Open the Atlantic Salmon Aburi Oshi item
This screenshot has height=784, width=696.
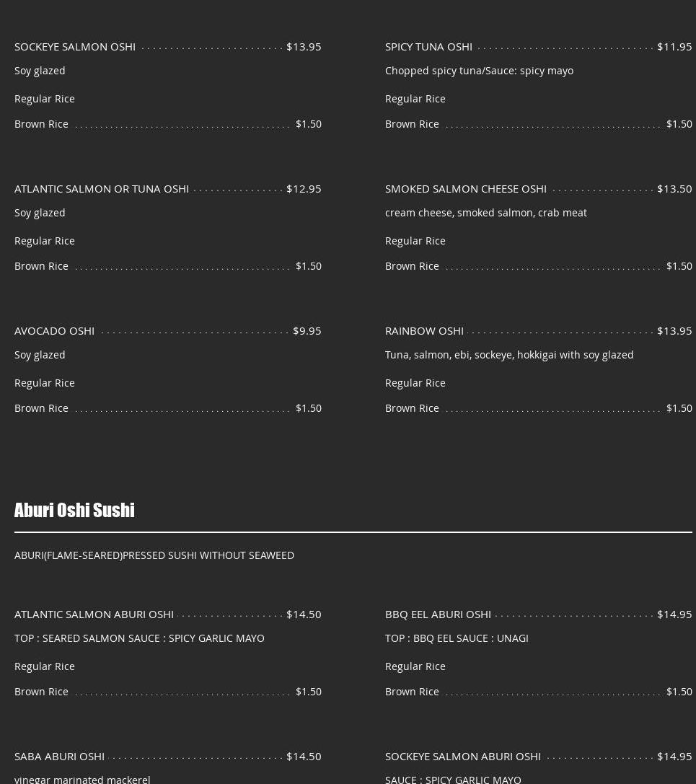pos(94,614)
